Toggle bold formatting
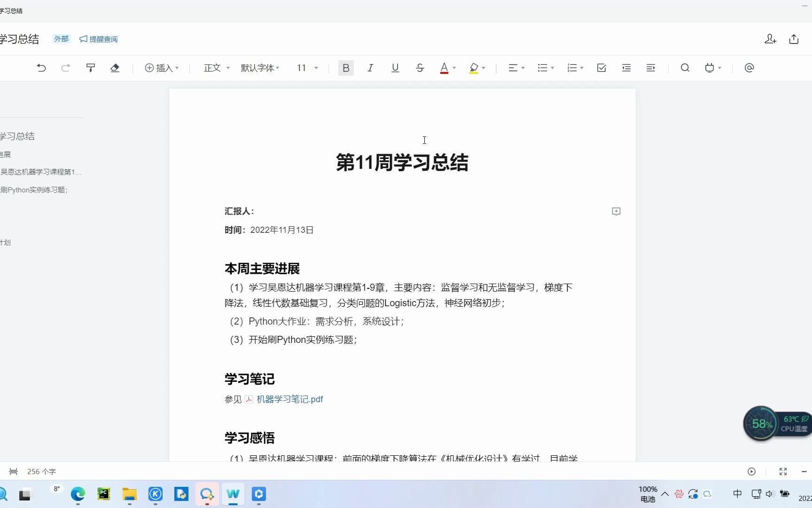Screen dimensions: 812x508 346,68
